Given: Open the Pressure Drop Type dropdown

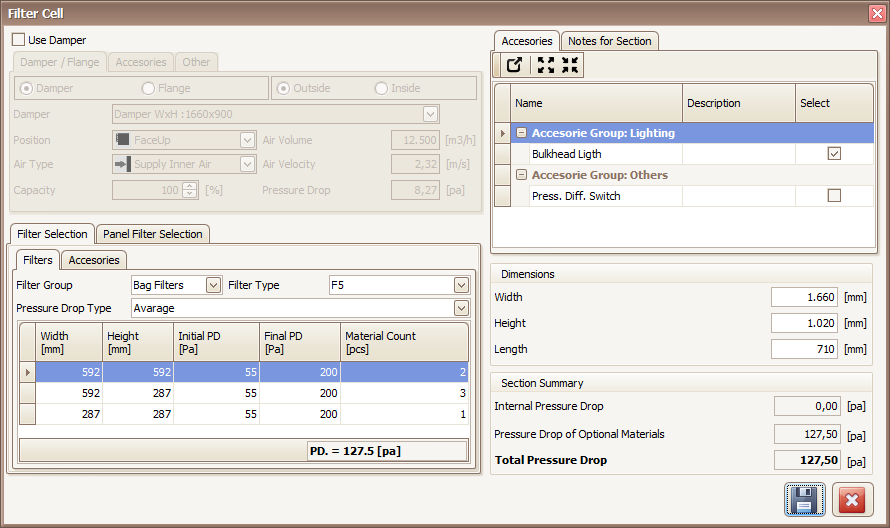Looking at the screenshot, I should click(x=461, y=308).
